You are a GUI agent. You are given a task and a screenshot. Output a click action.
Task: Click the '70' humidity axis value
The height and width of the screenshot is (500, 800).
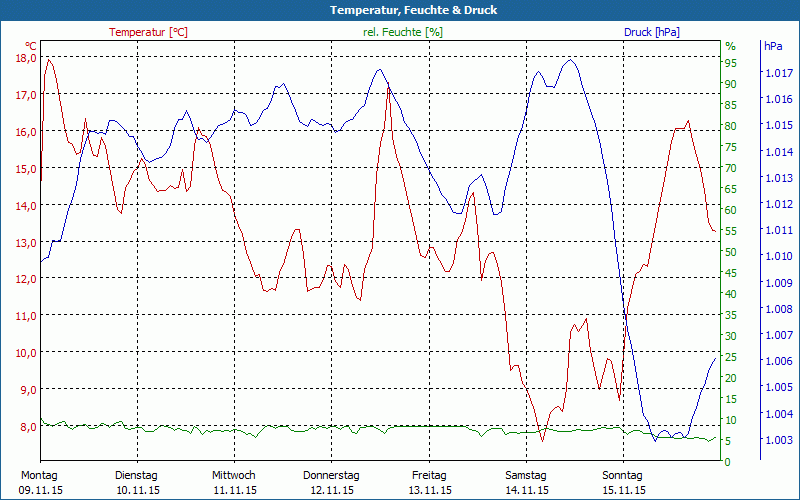(731, 168)
